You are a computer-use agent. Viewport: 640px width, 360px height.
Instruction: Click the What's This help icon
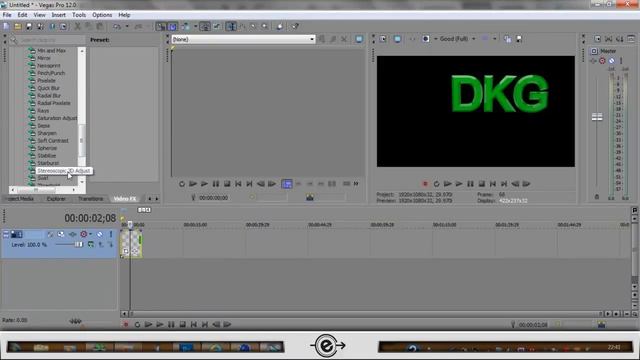295,27
